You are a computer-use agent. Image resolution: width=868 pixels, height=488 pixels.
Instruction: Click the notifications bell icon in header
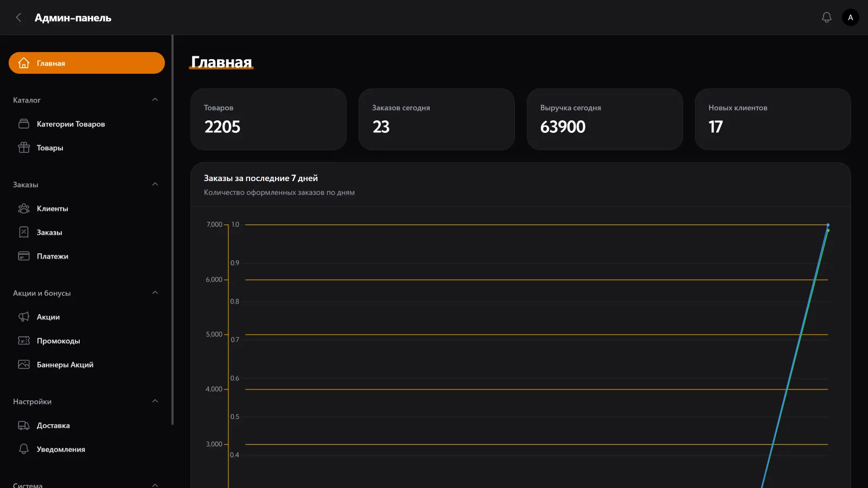tap(826, 17)
